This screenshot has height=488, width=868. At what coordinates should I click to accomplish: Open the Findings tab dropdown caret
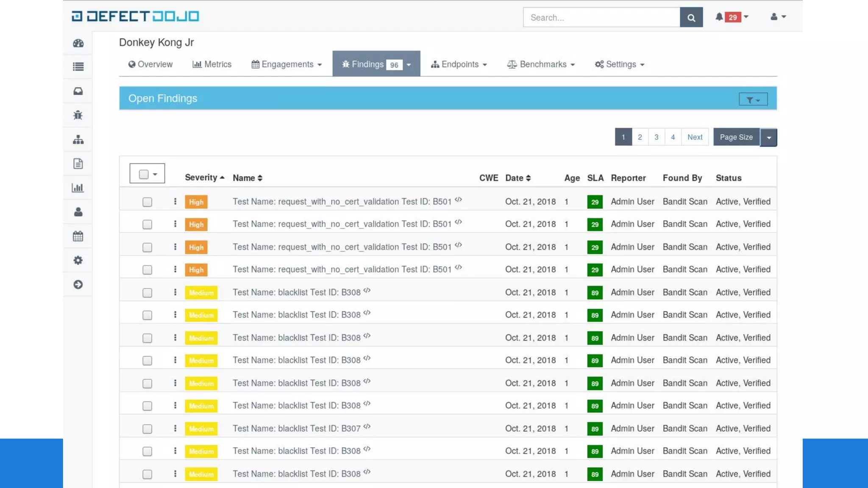tap(409, 65)
